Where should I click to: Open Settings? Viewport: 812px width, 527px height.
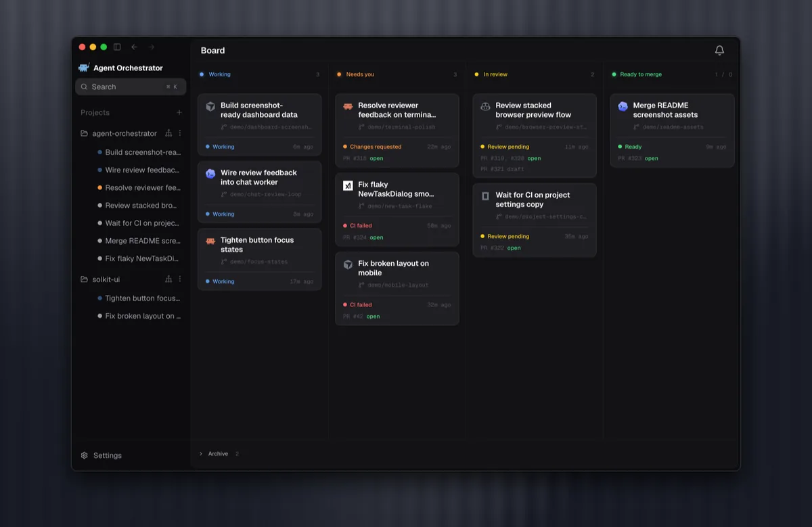[101, 455]
